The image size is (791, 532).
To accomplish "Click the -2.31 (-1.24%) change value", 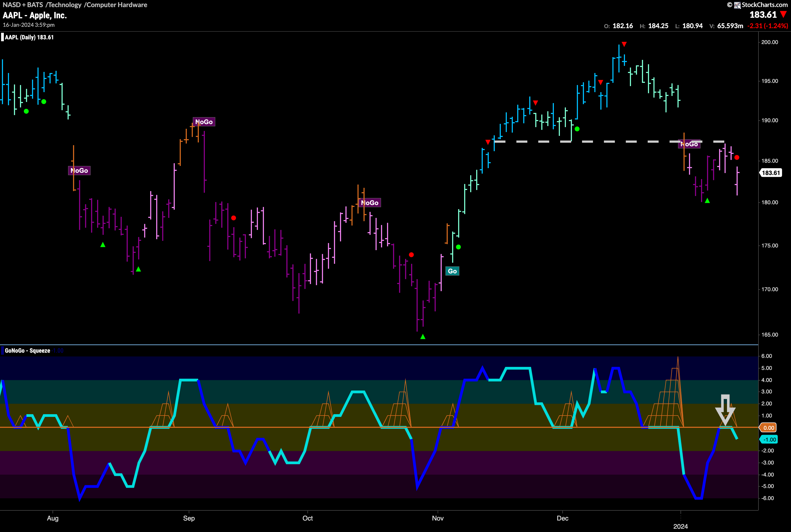I will (x=767, y=26).
